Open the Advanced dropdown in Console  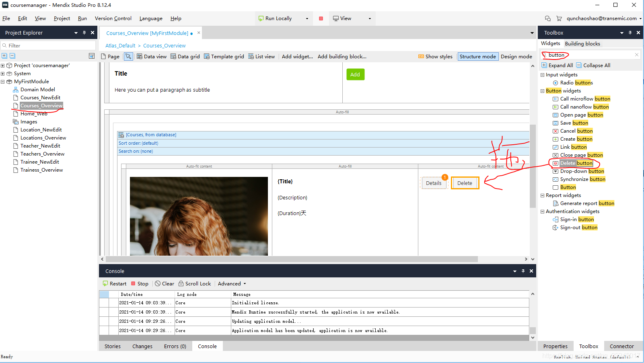tap(232, 283)
